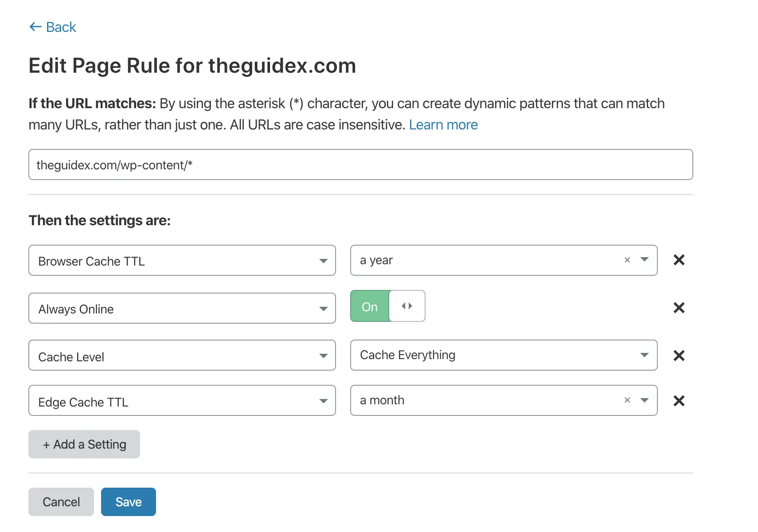The height and width of the screenshot is (532, 758).
Task: Clear the 'a year' value with the small x
Action: coord(627,260)
